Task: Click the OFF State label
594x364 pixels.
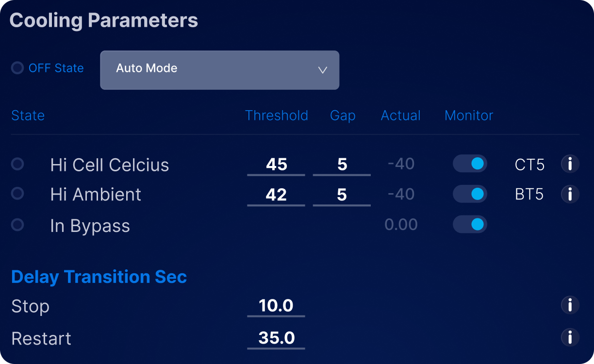Action: pyautogui.click(x=56, y=68)
